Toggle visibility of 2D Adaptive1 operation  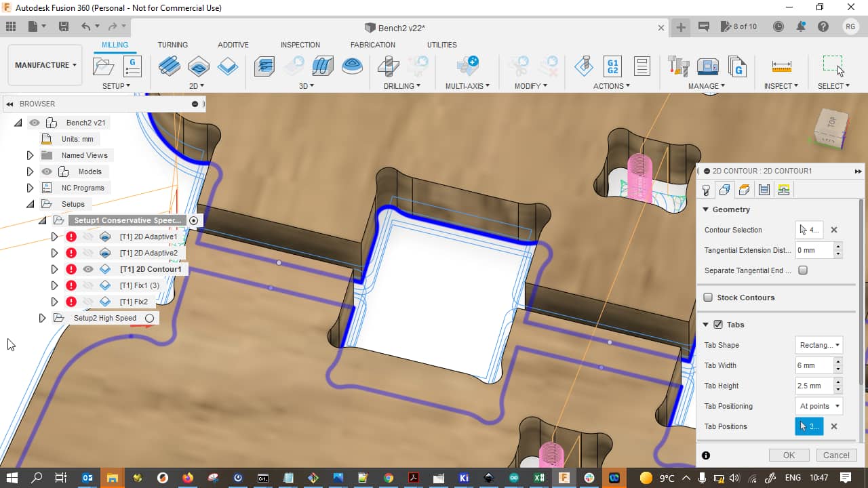[x=88, y=237]
